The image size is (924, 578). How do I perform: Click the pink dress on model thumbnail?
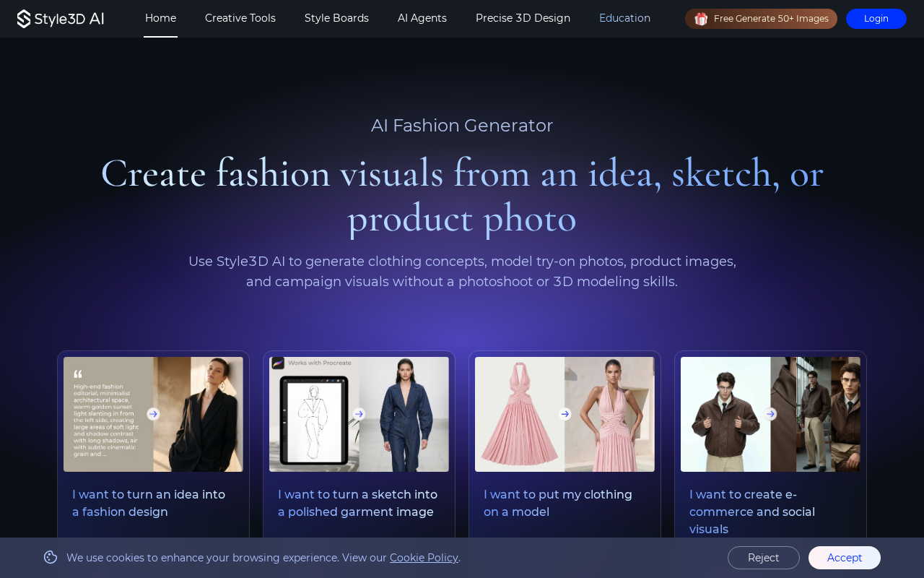coord(610,414)
